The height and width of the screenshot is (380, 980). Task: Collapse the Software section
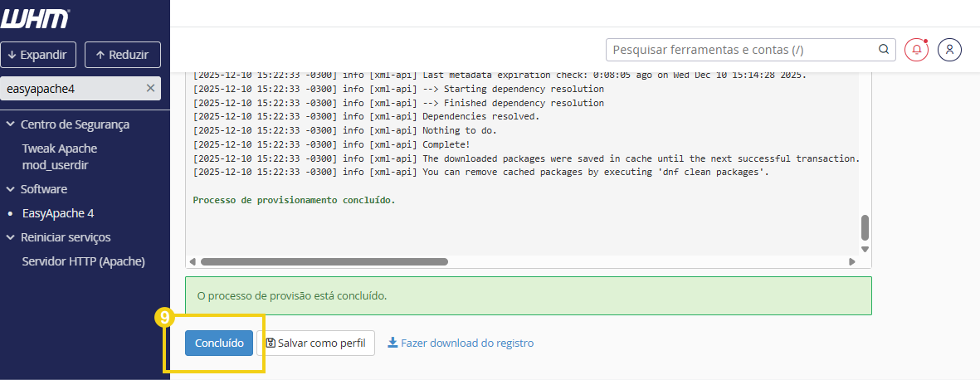pos(11,189)
